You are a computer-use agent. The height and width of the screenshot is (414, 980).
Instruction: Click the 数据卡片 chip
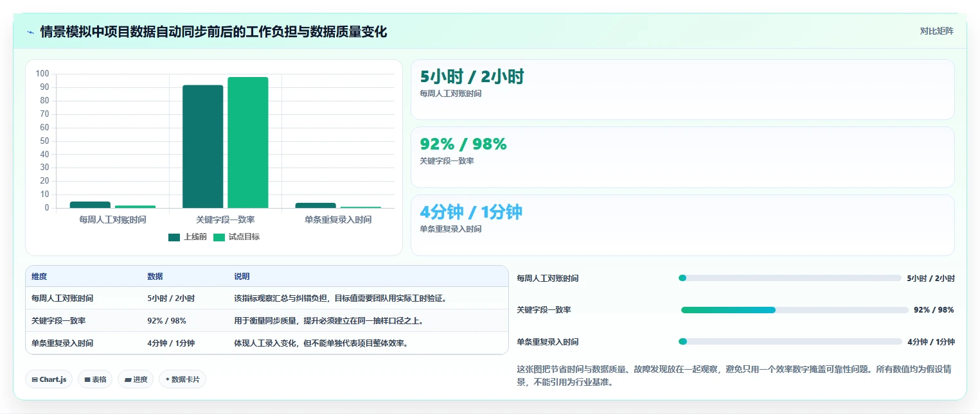coord(183,379)
